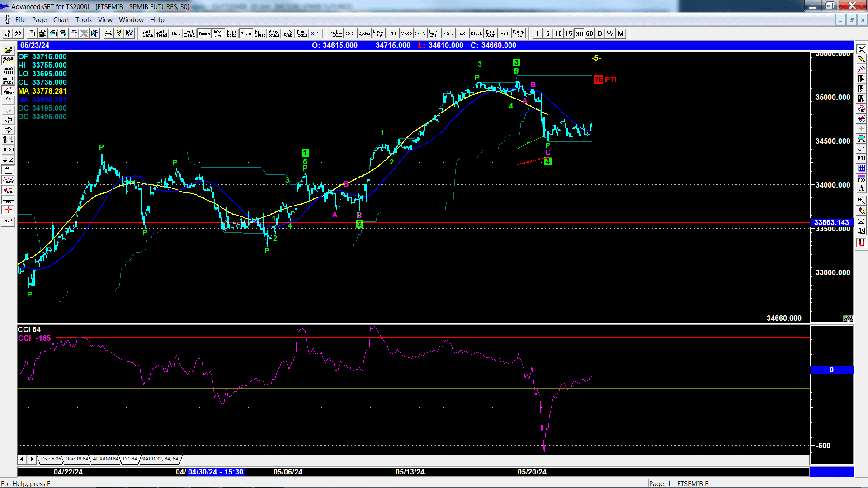Click the red U undo magnet icon
Viewport: 868px width, 488px height.
[861, 243]
